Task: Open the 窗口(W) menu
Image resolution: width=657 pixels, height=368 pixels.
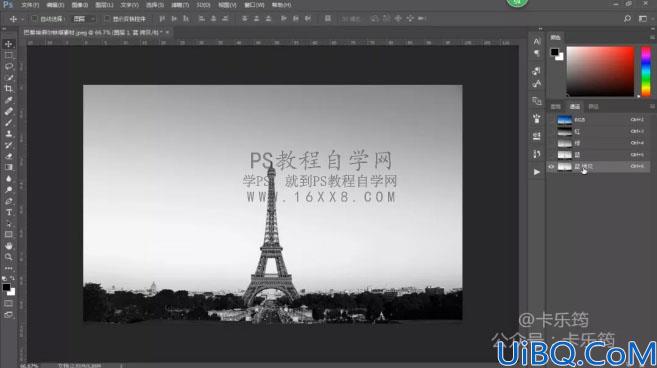Action: (254, 5)
